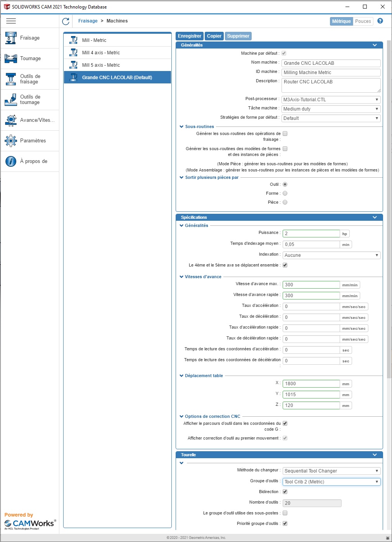
Task: Click the Mill - Metric machine icon
Action: tap(74, 40)
